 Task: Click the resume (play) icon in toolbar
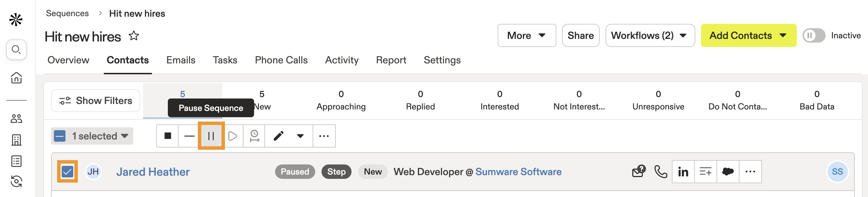click(232, 136)
